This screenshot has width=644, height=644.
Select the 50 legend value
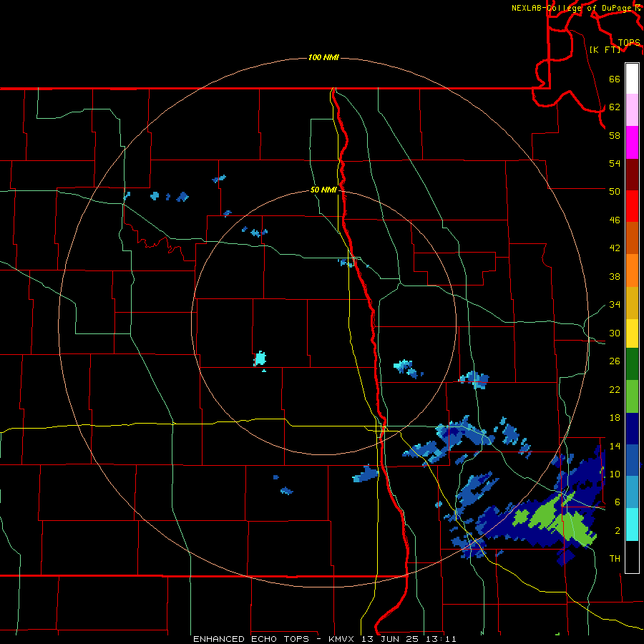click(615, 191)
